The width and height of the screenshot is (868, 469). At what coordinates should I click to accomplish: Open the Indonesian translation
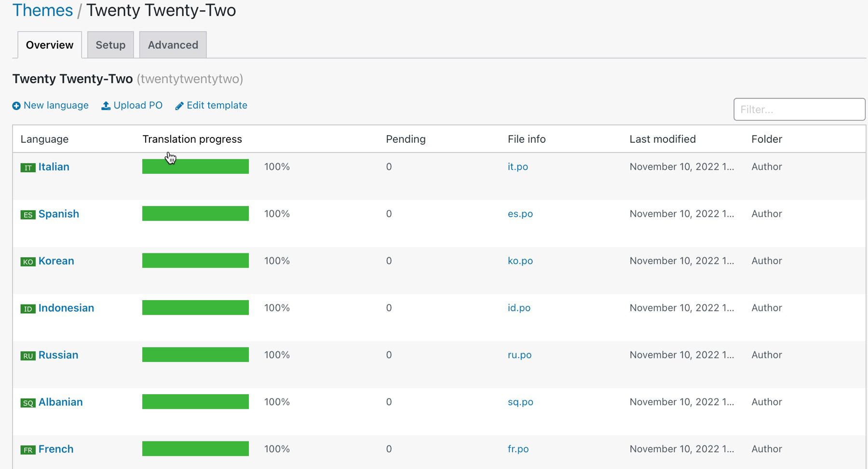(x=66, y=308)
